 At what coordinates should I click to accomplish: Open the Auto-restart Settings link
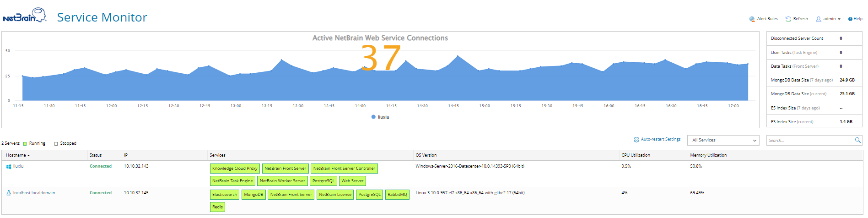(660, 139)
